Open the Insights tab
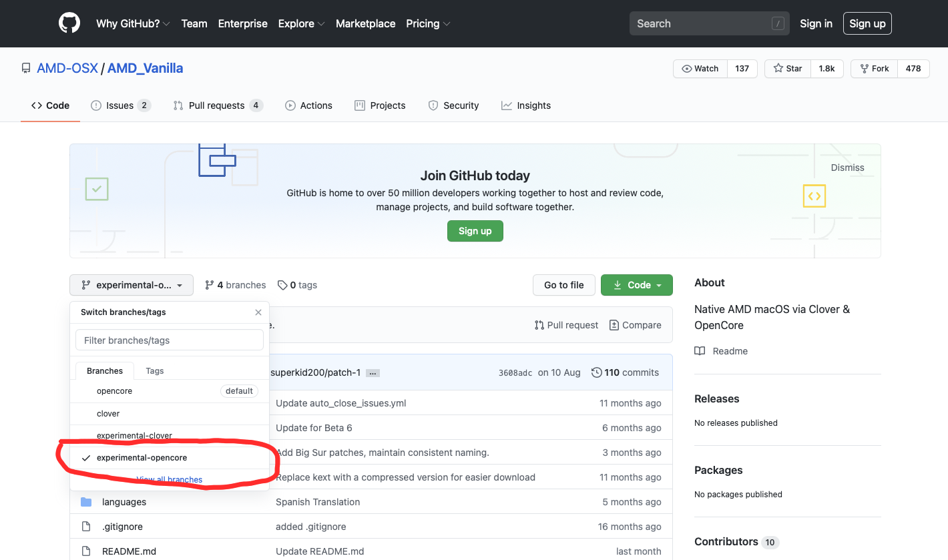This screenshot has height=560, width=948. pos(526,105)
